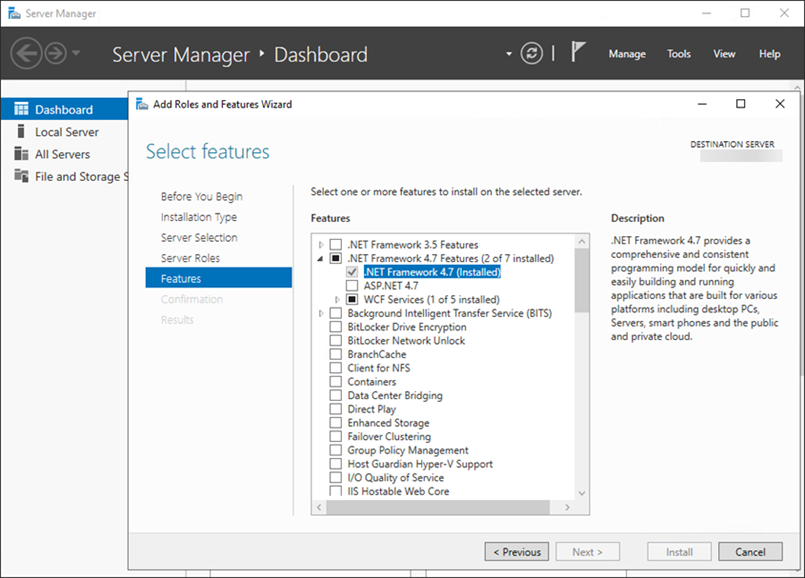Refresh Server Manager with the refresh icon

click(530, 54)
